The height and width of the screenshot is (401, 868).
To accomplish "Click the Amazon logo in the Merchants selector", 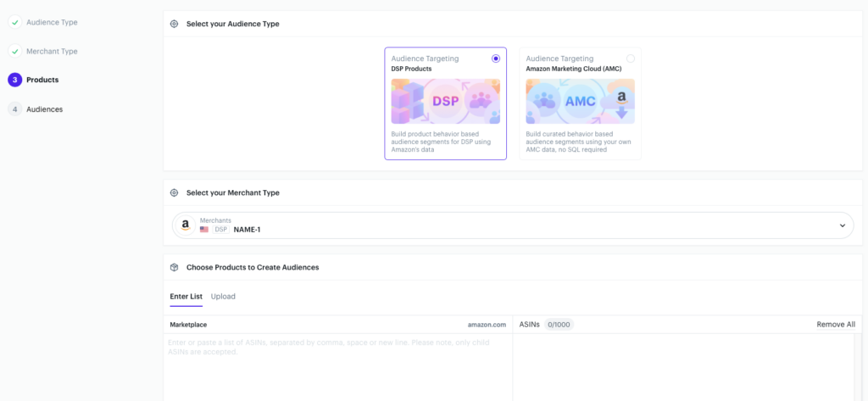I will pyautogui.click(x=186, y=226).
